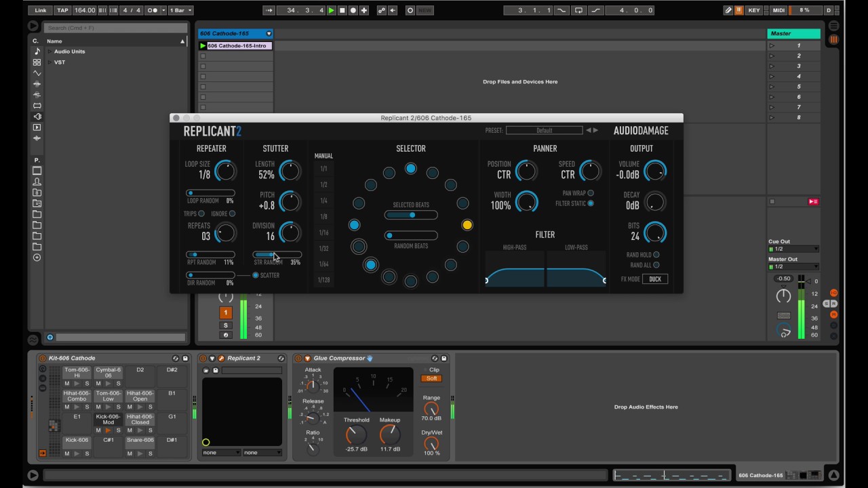Viewport: 868px width, 488px height.
Task: Select the 1/16 manual division
Action: pos(323,232)
